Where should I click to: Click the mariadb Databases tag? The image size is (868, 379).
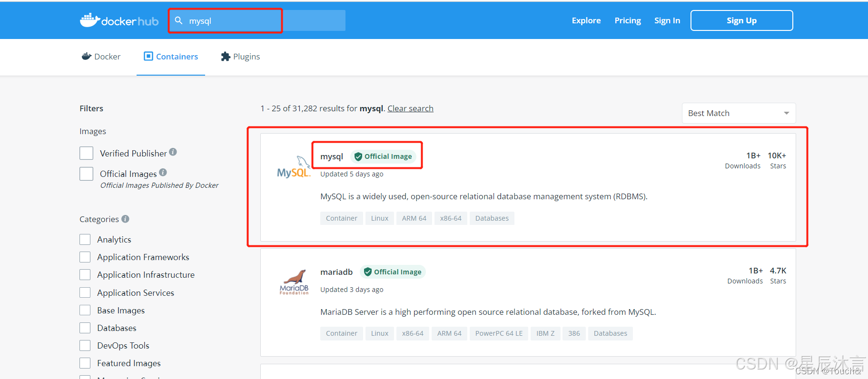click(611, 333)
